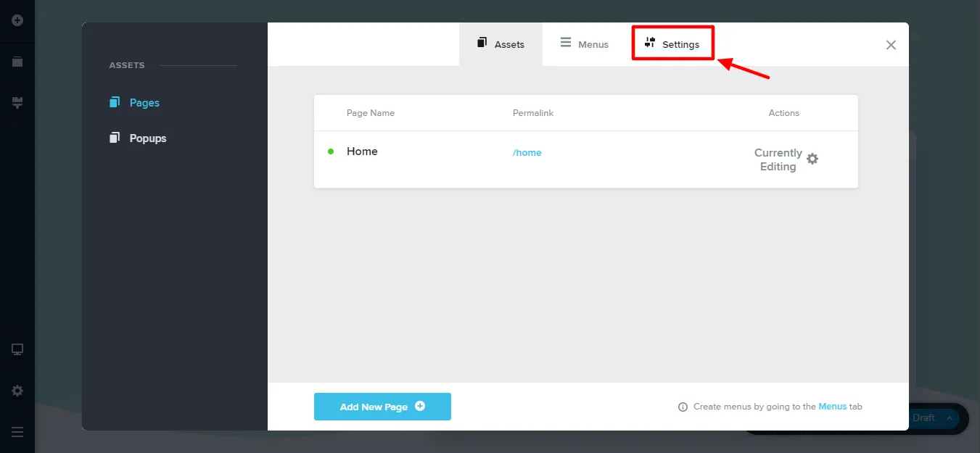This screenshot has height=453, width=980.
Task: Expand the Draft status chevron
Action: (949, 418)
